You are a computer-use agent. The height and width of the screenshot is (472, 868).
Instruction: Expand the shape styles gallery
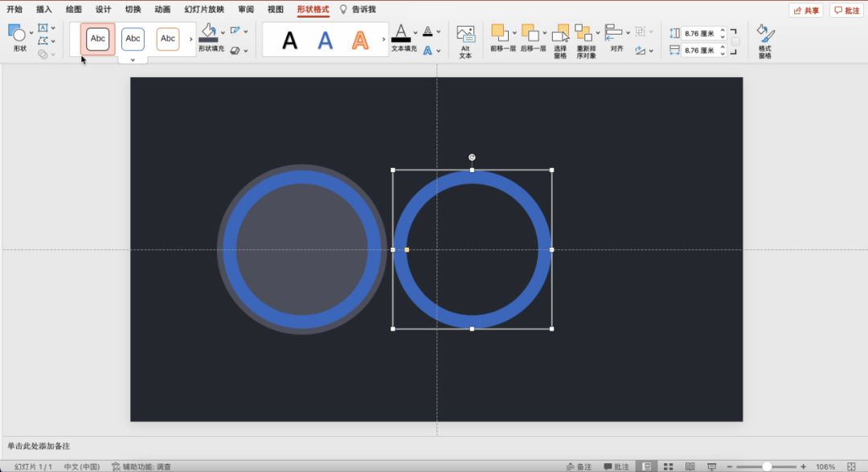coord(133,60)
